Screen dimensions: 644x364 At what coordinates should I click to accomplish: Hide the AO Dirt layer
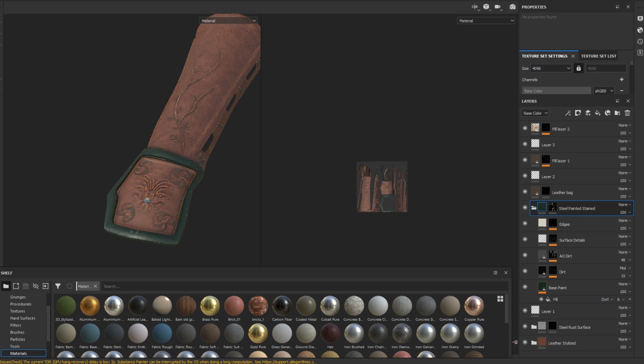[525, 255]
